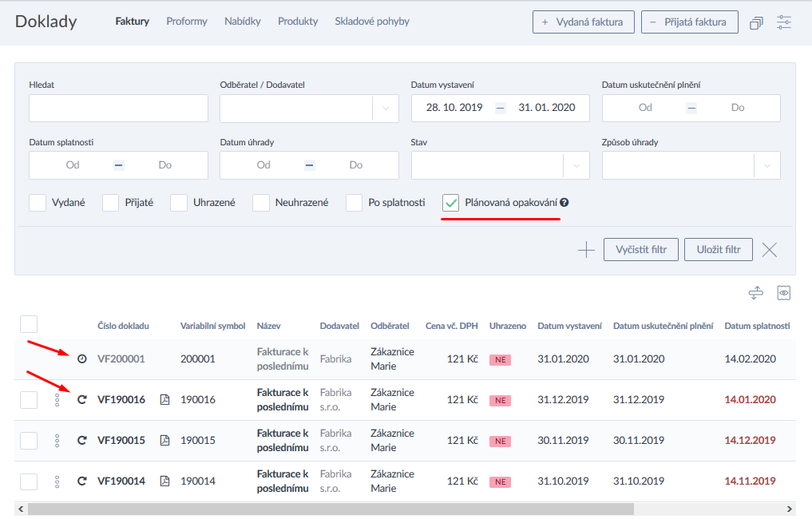Open PDF icon for invoice VF190016
812x519 pixels.
pyautogui.click(x=165, y=399)
